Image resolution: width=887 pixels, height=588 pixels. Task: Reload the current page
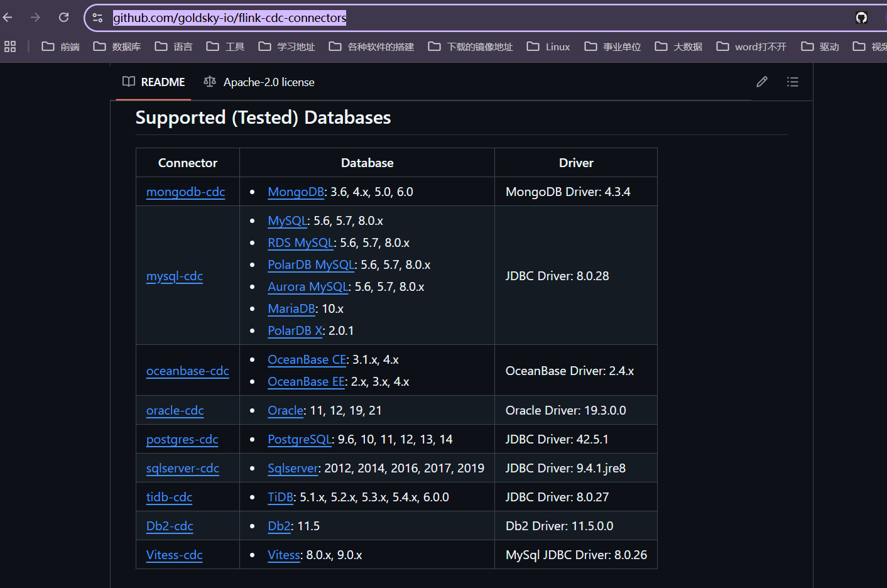point(63,18)
